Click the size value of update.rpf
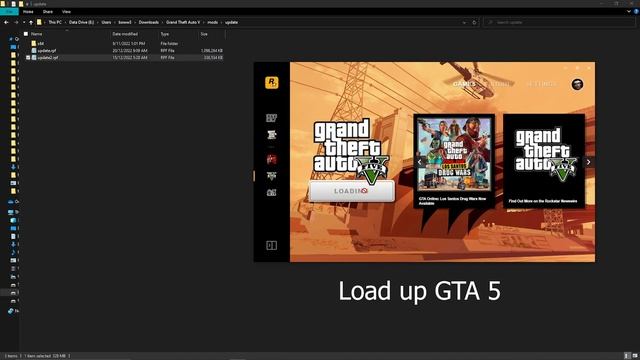The image size is (640, 360). [211, 51]
